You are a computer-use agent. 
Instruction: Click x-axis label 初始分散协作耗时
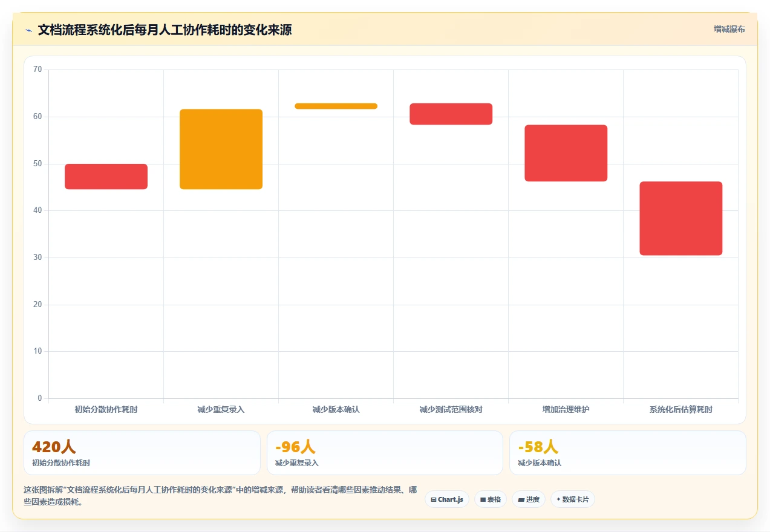106,409
